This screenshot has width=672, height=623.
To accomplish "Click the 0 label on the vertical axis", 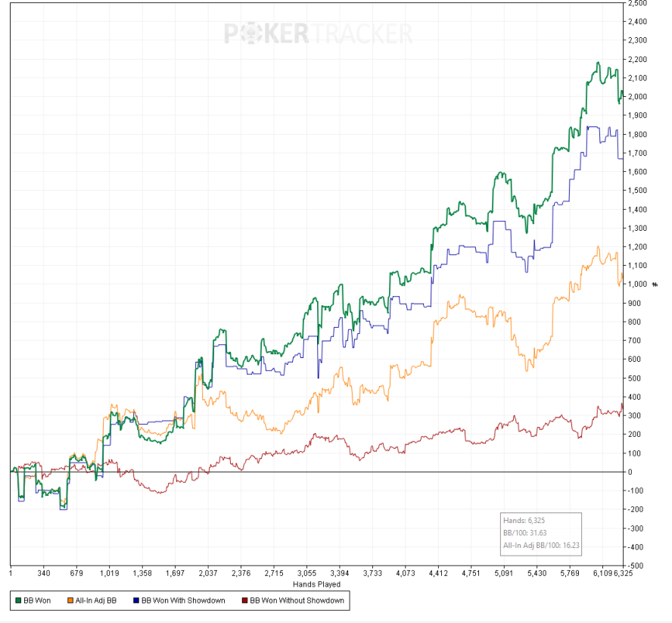I will tap(630, 472).
